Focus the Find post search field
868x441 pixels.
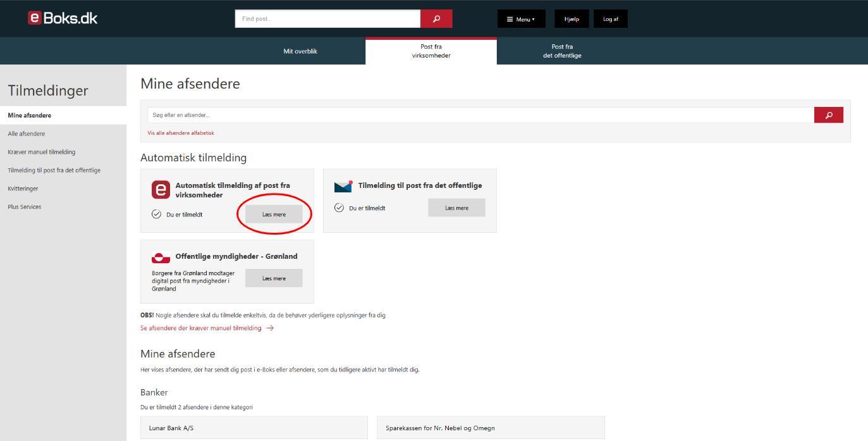(327, 19)
